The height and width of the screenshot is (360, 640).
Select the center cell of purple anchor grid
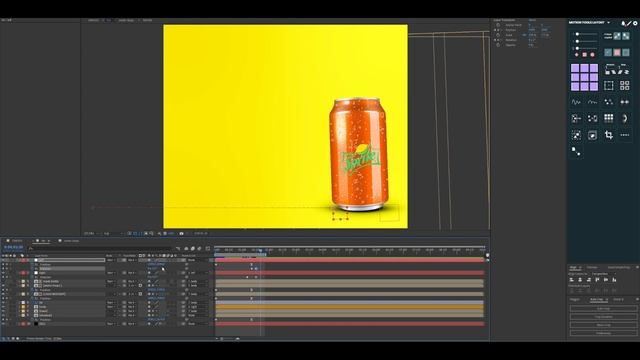click(x=584, y=77)
